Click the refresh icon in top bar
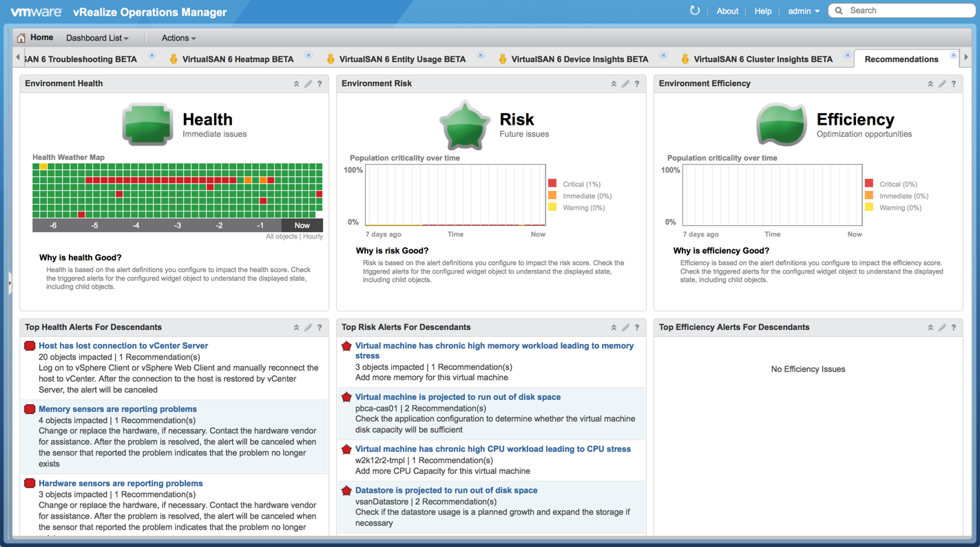The height and width of the screenshot is (547, 980). [x=695, y=10]
